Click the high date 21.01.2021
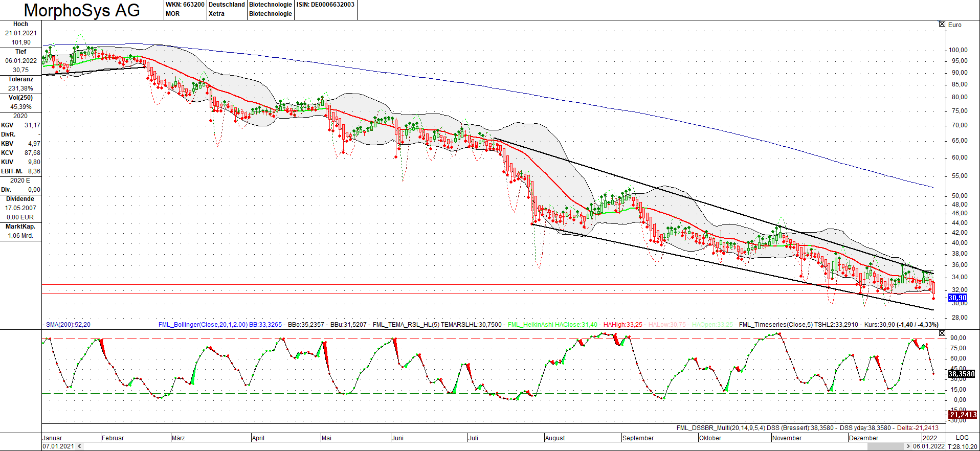The width and height of the screenshot is (980, 451). 21,33
